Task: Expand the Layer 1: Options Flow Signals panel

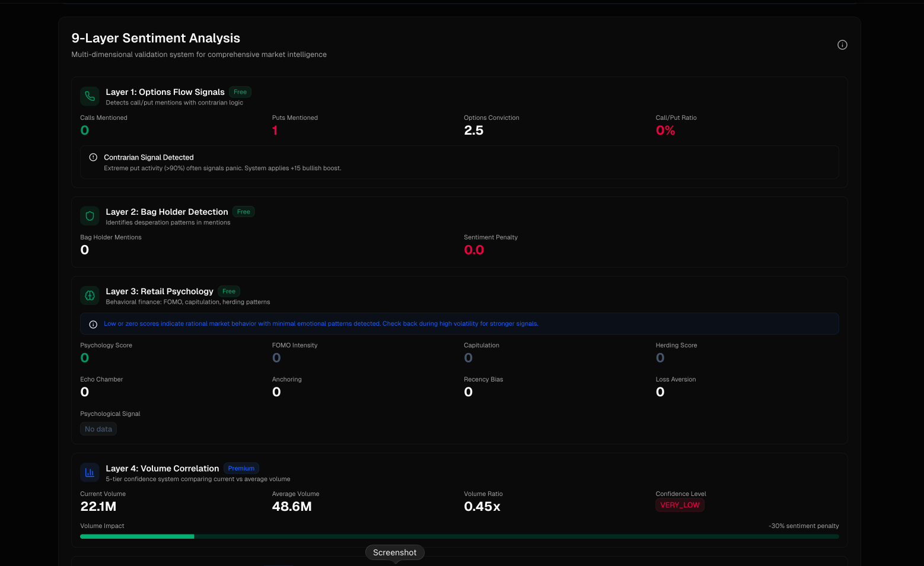Action: [165, 92]
